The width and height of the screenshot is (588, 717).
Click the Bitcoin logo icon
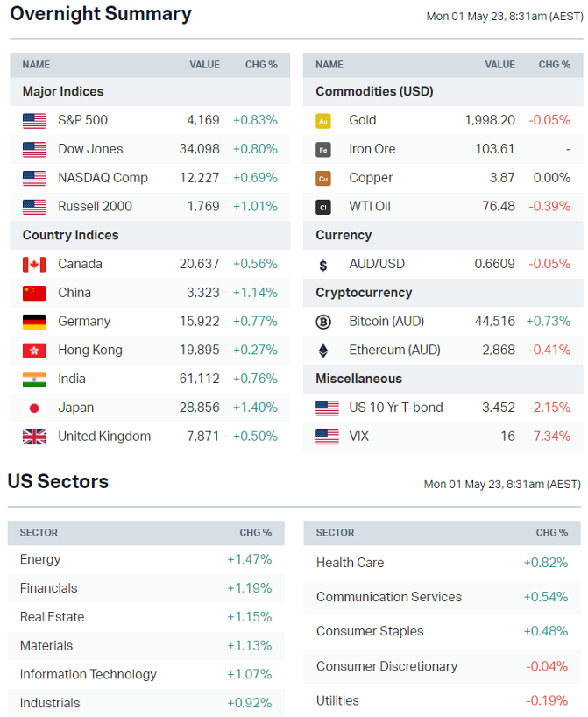[x=323, y=322]
